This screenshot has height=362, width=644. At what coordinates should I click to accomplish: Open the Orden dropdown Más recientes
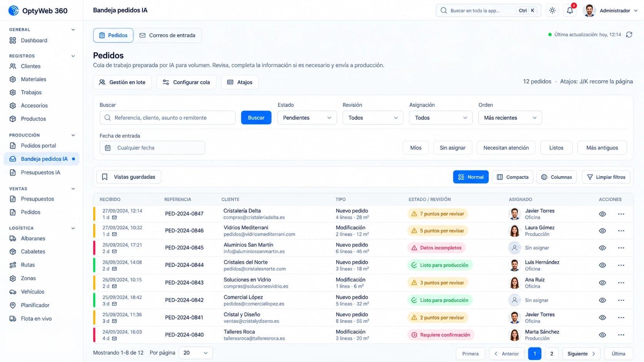tap(510, 118)
